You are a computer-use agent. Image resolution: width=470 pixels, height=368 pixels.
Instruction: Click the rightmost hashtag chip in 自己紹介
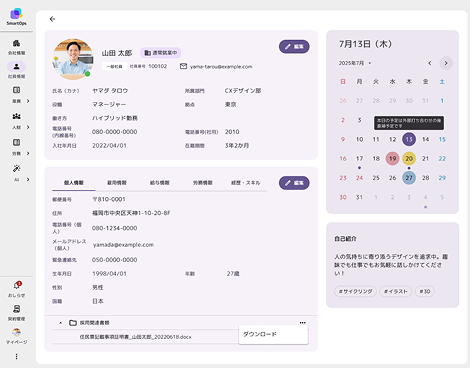pyautogui.click(x=425, y=291)
